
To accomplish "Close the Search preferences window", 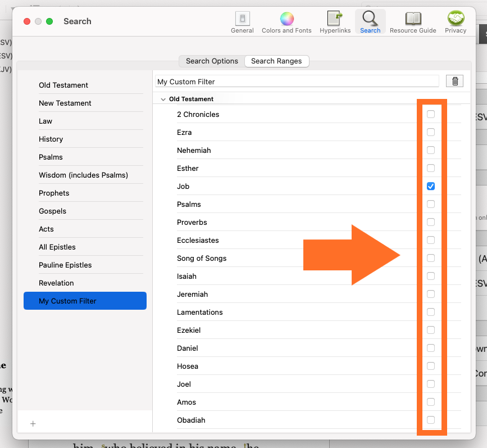I will coord(27,21).
